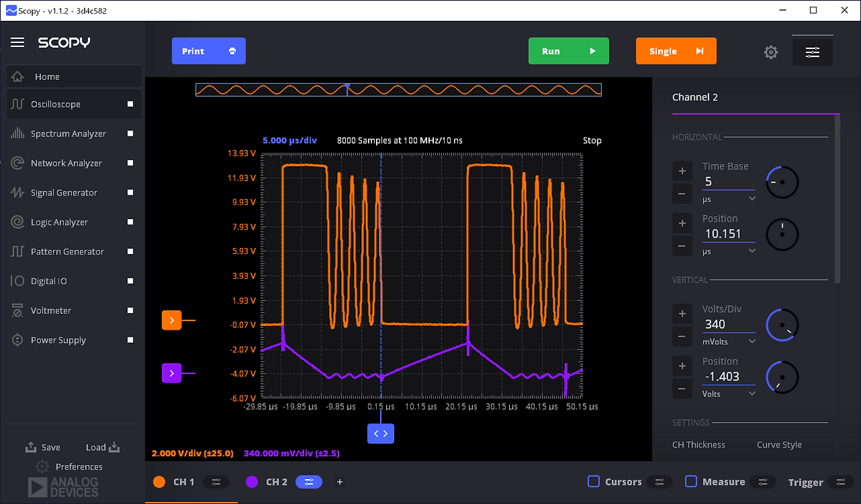Increase Time Base with plus
The width and height of the screenshot is (861, 504).
(x=682, y=171)
